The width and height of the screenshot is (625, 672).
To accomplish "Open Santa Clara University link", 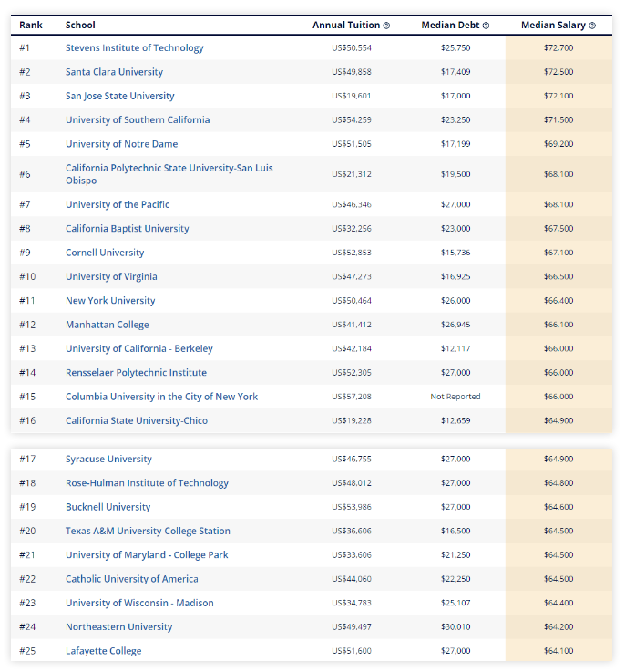I will point(115,71).
